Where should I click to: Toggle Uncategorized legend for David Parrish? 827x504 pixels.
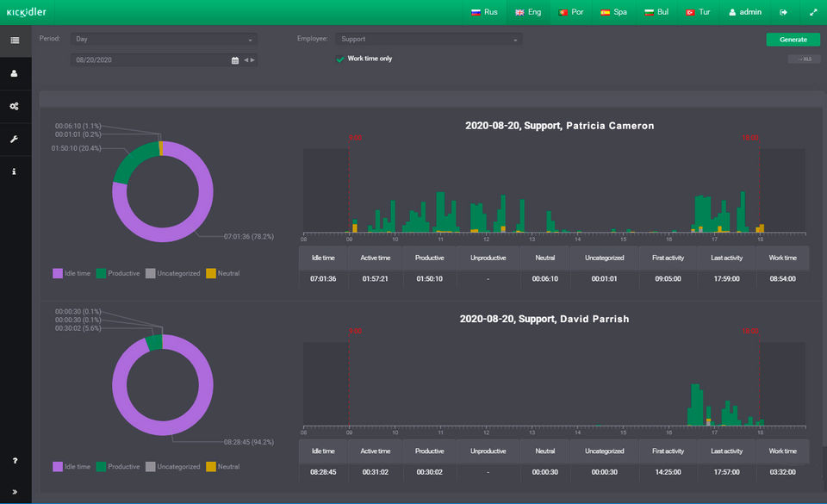point(173,467)
